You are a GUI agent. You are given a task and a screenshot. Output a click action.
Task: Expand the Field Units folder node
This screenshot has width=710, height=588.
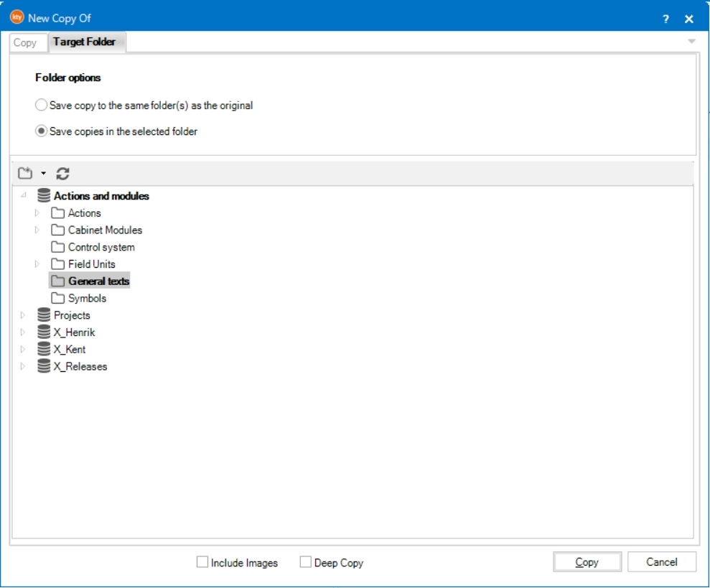(37, 264)
